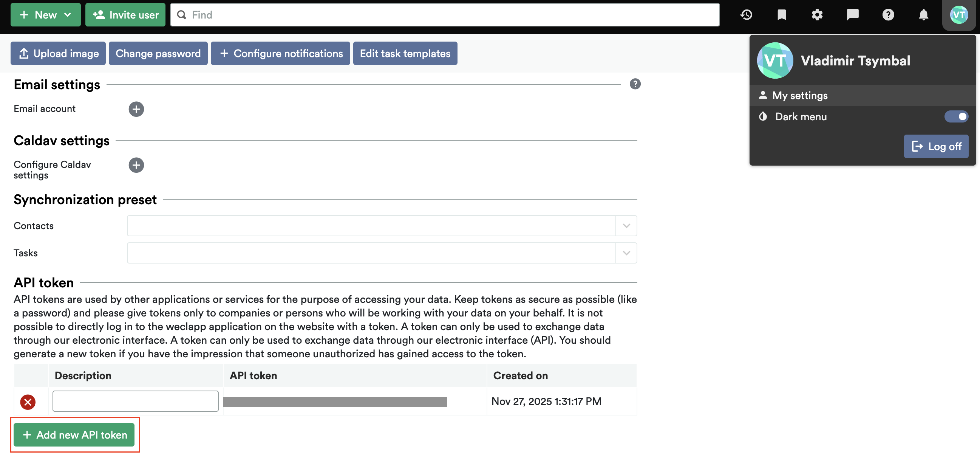Click the help question mark icon
This screenshot has height=459, width=980.
(887, 15)
